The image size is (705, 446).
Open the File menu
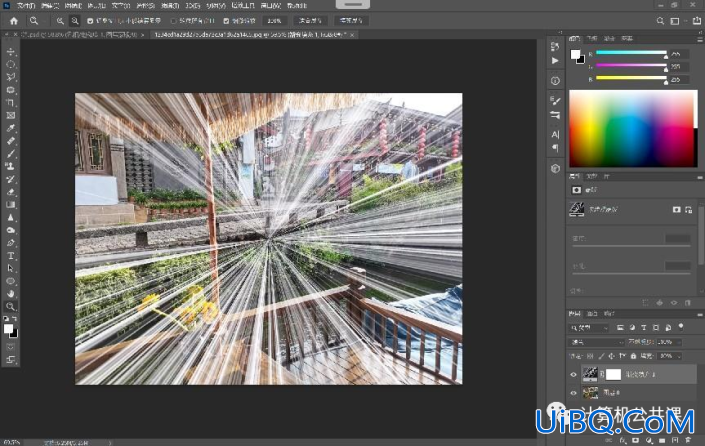(26, 5)
